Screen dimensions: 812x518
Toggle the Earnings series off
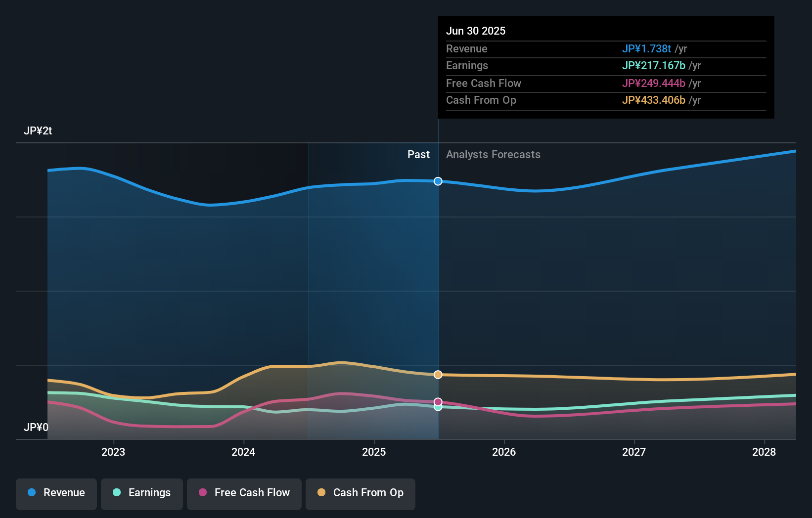(142, 493)
